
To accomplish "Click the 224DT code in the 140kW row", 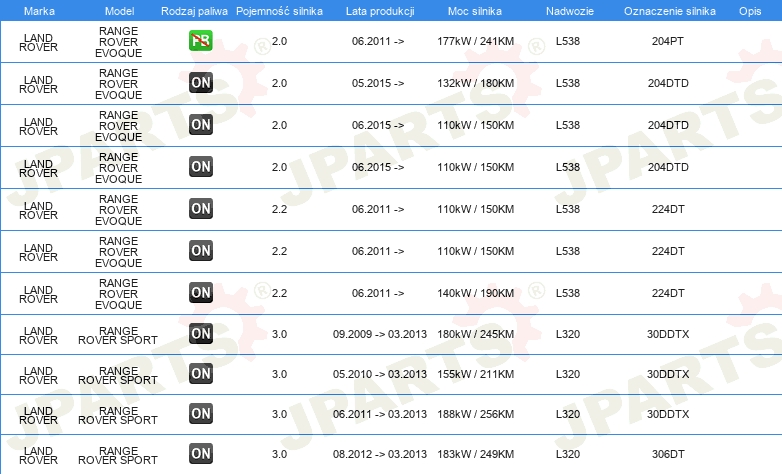I will 668,293.
